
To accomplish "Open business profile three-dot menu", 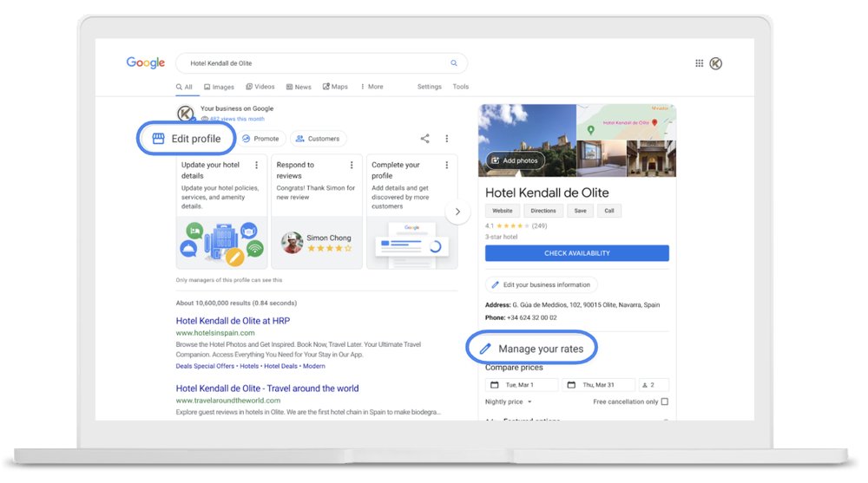I will click(447, 139).
